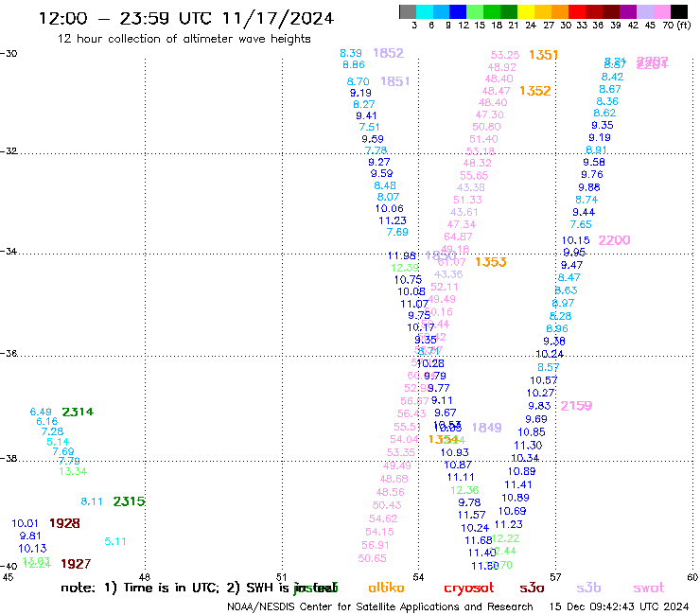Select orange pass number 1352
This screenshot has width=700, height=615.
coord(535,91)
